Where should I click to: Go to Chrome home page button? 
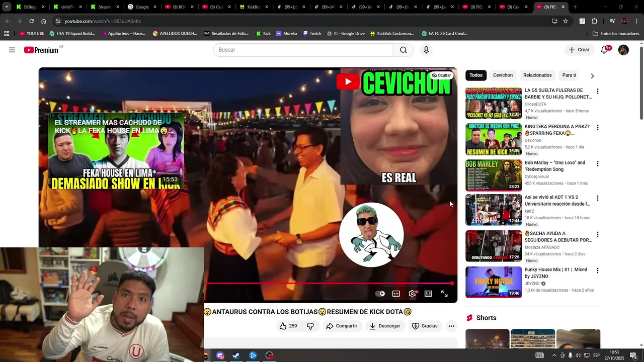(x=43, y=21)
